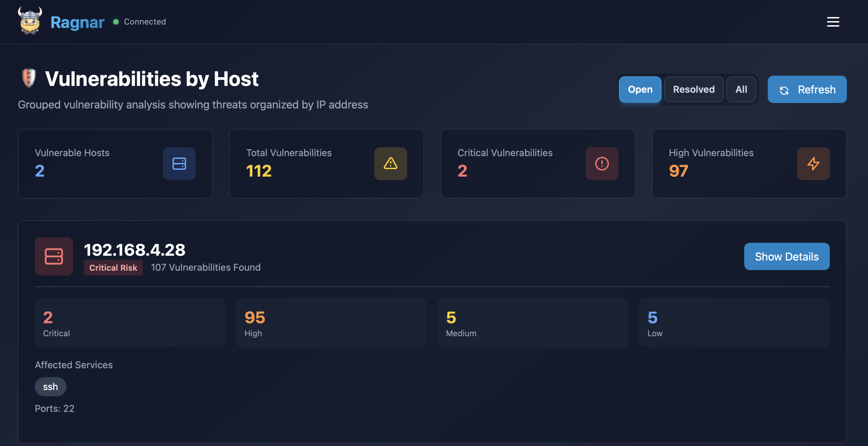Click the 5 Medium severity tile
The height and width of the screenshot is (446, 868).
click(533, 323)
